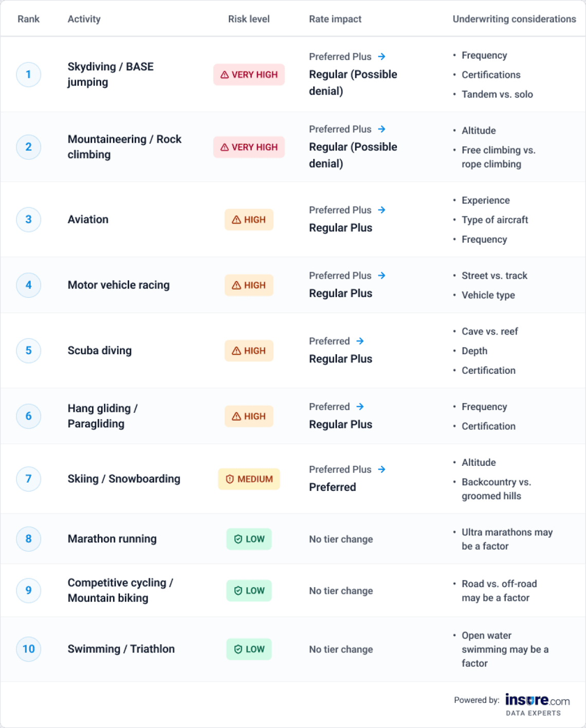The height and width of the screenshot is (728, 586).
Task: Click the rank 10 circle
Action: pos(29,649)
